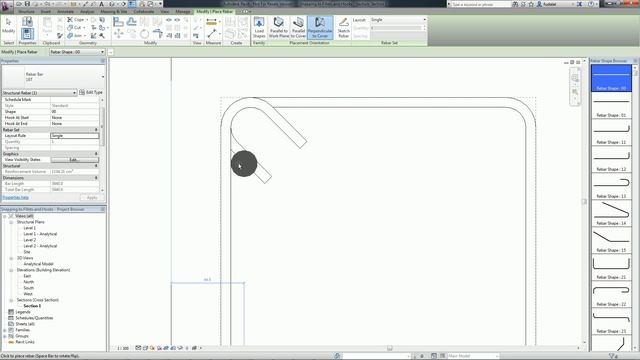Click the Layout Rule field set to Single

(x=75, y=136)
